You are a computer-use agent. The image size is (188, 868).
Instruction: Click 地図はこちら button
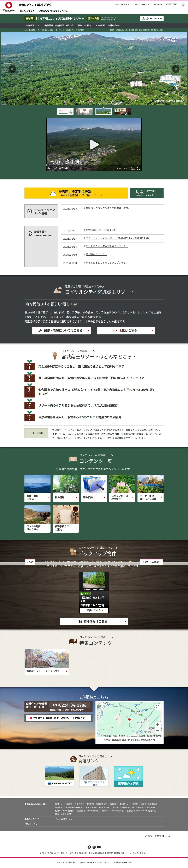[126, 330]
